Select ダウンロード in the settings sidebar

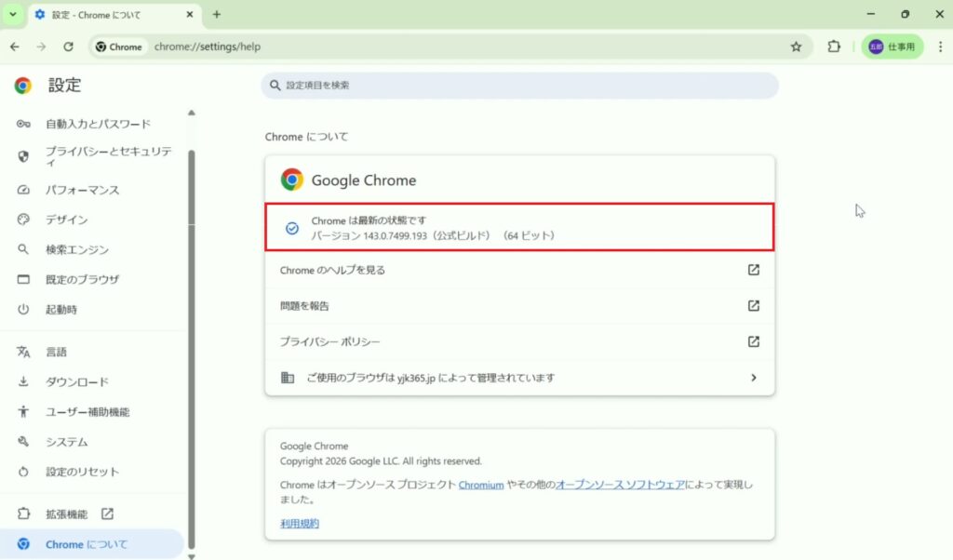coord(77,381)
